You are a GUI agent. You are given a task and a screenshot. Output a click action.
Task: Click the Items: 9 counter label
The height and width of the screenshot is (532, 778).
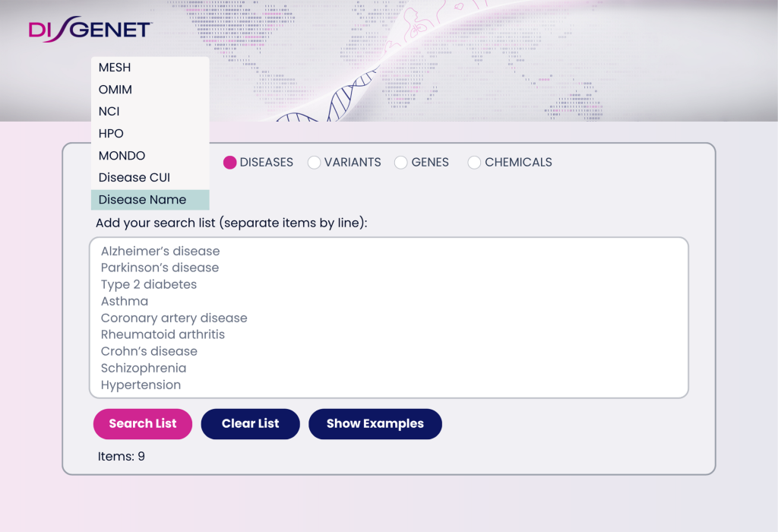pyautogui.click(x=121, y=456)
